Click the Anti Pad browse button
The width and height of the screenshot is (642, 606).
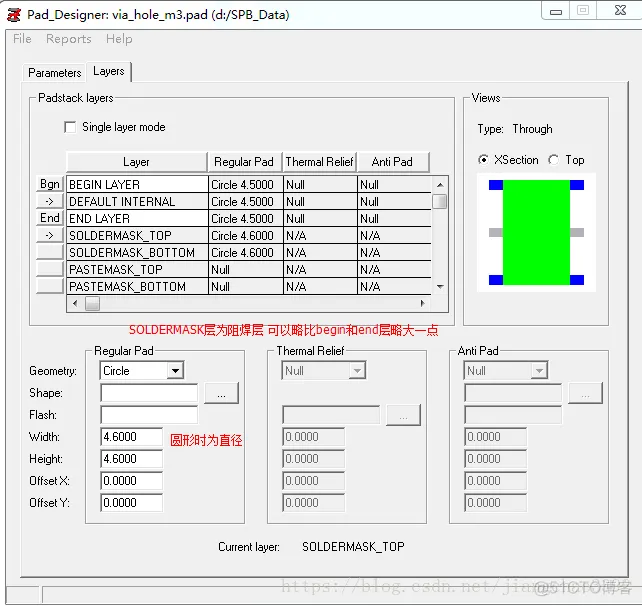click(585, 393)
